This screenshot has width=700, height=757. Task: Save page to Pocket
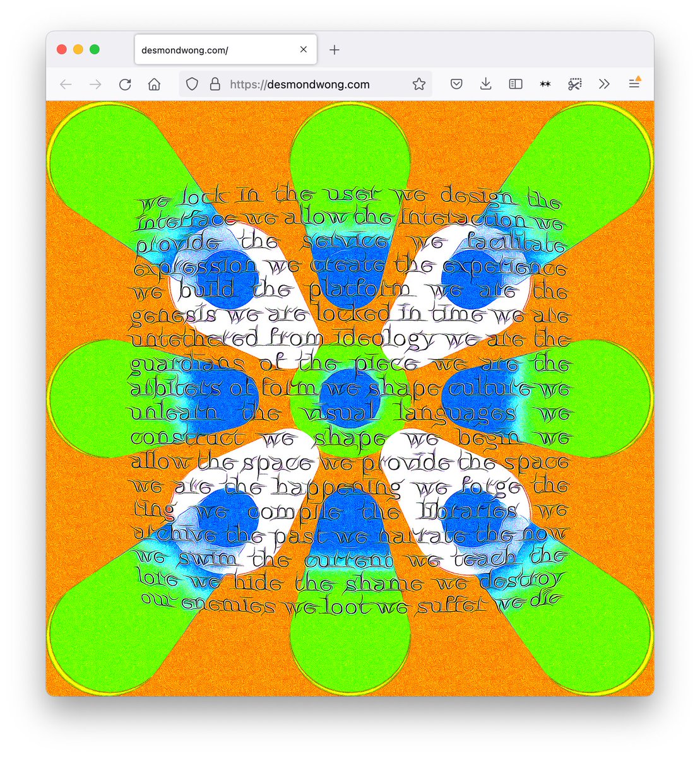pyautogui.click(x=456, y=85)
